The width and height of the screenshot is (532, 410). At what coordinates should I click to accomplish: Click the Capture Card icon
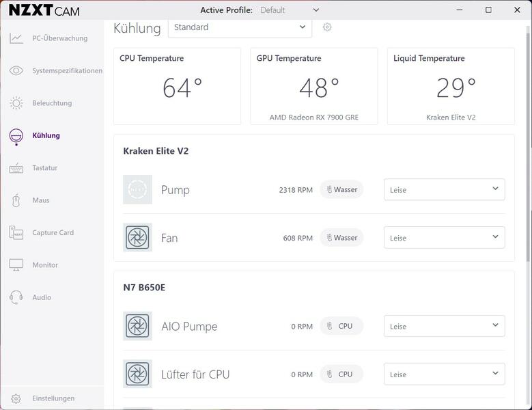(x=16, y=233)
